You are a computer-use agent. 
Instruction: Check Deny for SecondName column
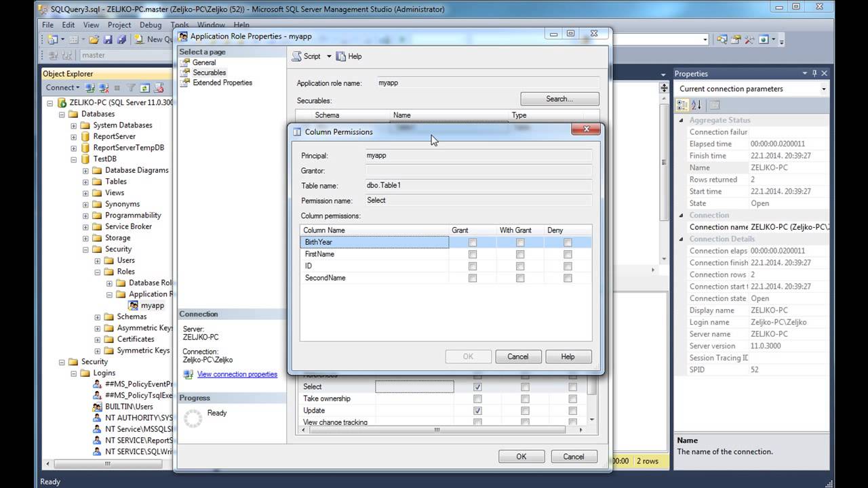coord(568,278)
